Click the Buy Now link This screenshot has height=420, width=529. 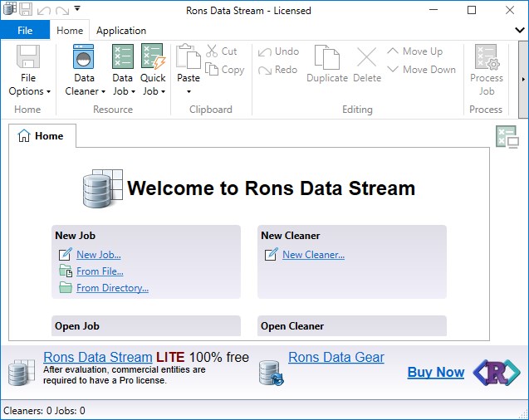436,372
